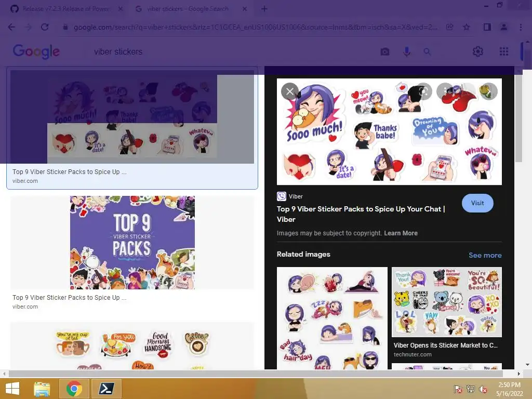
Task: Click viber.com under first result
Action: 25,181
